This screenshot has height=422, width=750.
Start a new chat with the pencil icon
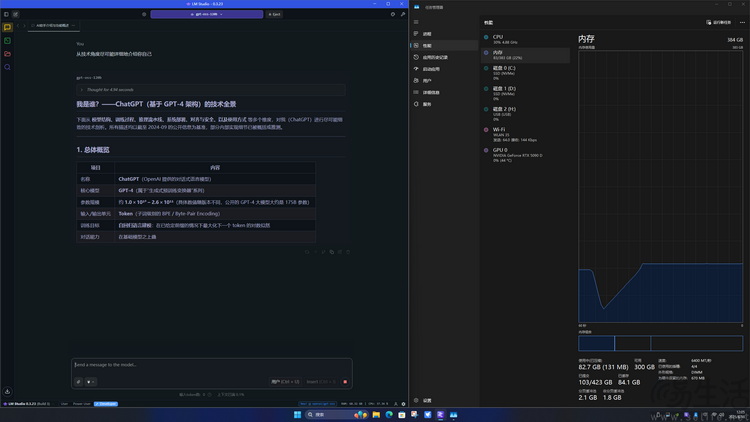tap(15, 14)
